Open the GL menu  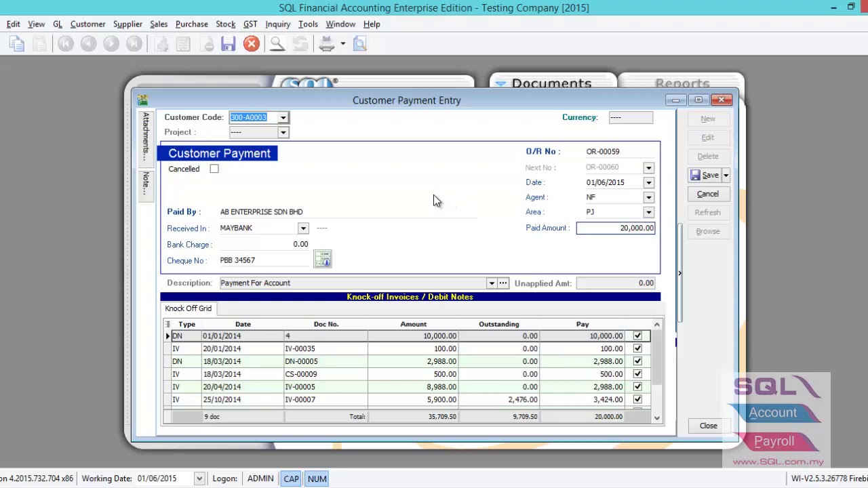click(x=58, y=24)
